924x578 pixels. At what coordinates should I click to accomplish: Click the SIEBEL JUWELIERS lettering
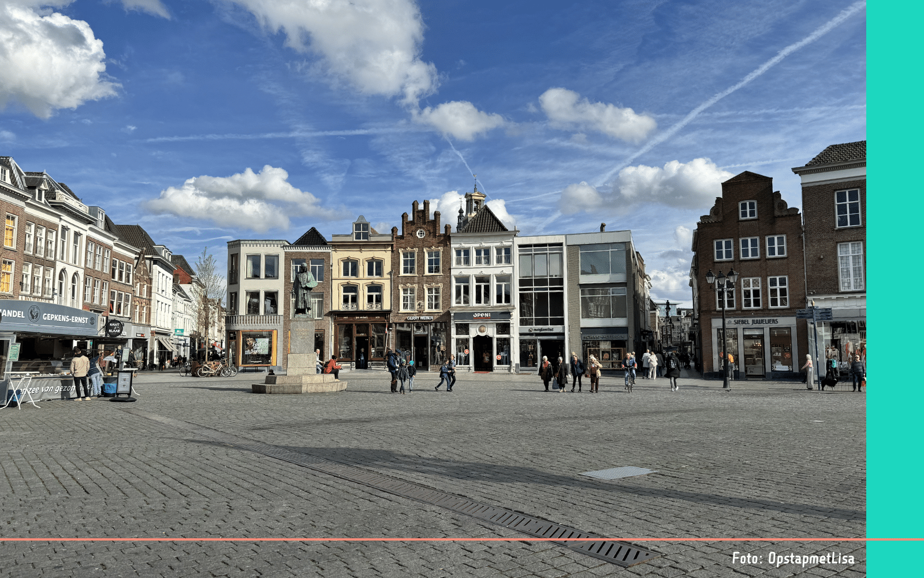[756, 322]
